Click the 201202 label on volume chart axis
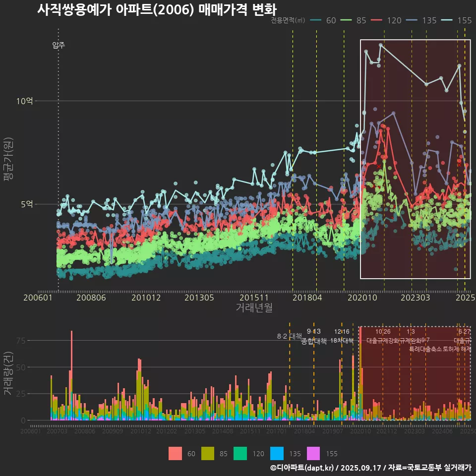This screenshot has width=476, height=476. click(167, 431)
